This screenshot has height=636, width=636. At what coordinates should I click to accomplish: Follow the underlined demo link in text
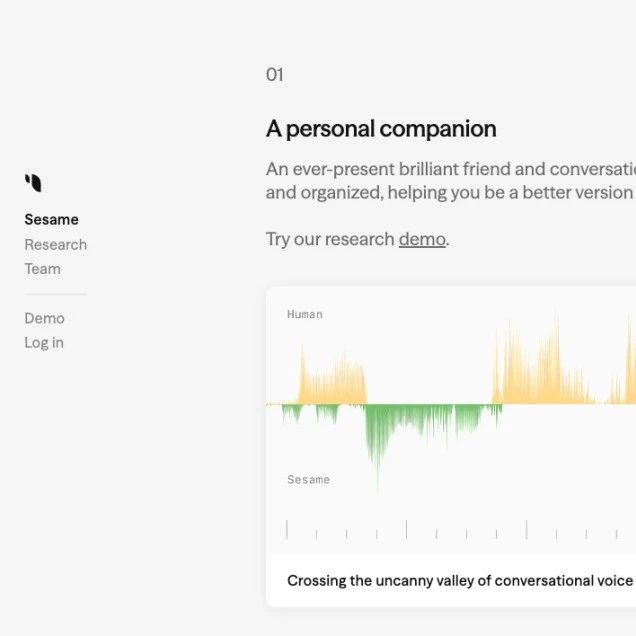pyautogui.click(x=421, y=239)
